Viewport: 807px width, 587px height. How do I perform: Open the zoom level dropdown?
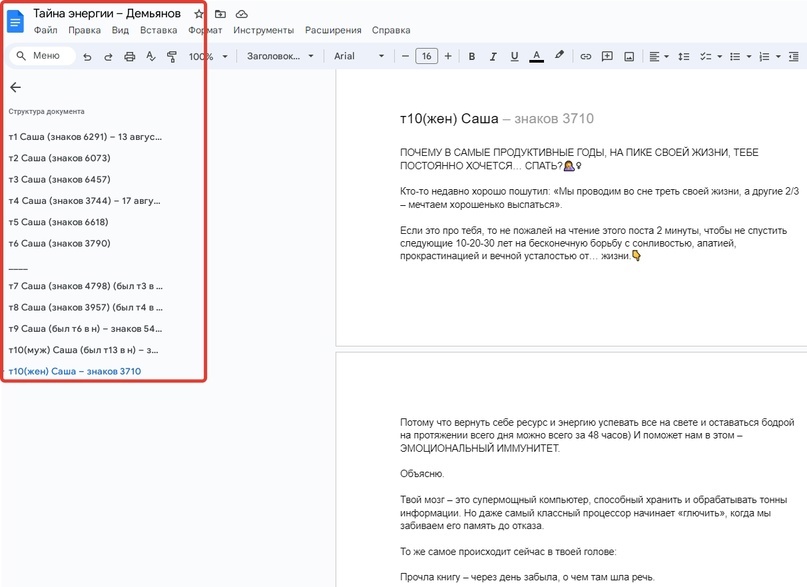point(208,57)
